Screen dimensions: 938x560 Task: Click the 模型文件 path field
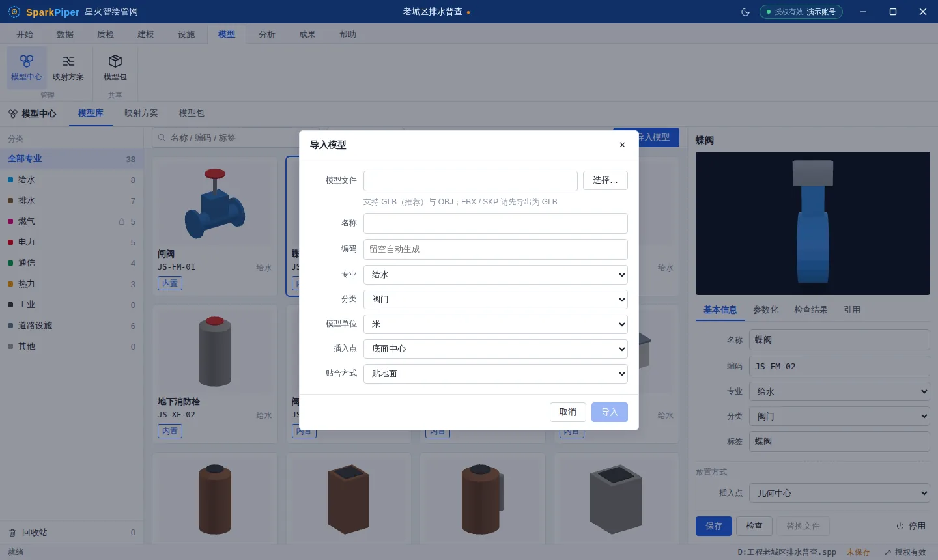(470, 180)
